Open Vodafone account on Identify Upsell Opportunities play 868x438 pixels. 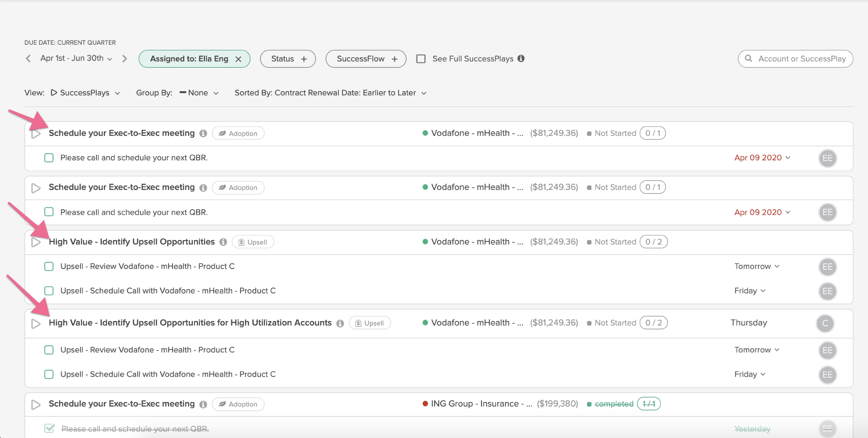pyautogui.click(x=477, y=242)
